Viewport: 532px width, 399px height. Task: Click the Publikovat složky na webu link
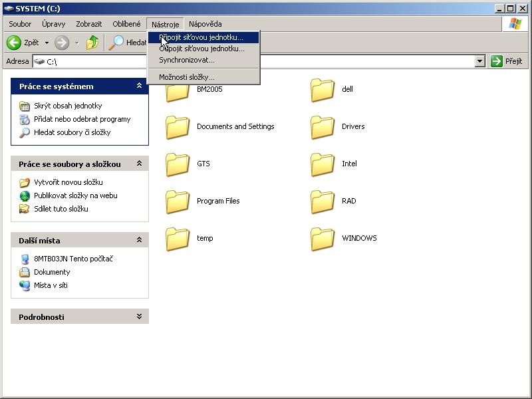[76, 196]
